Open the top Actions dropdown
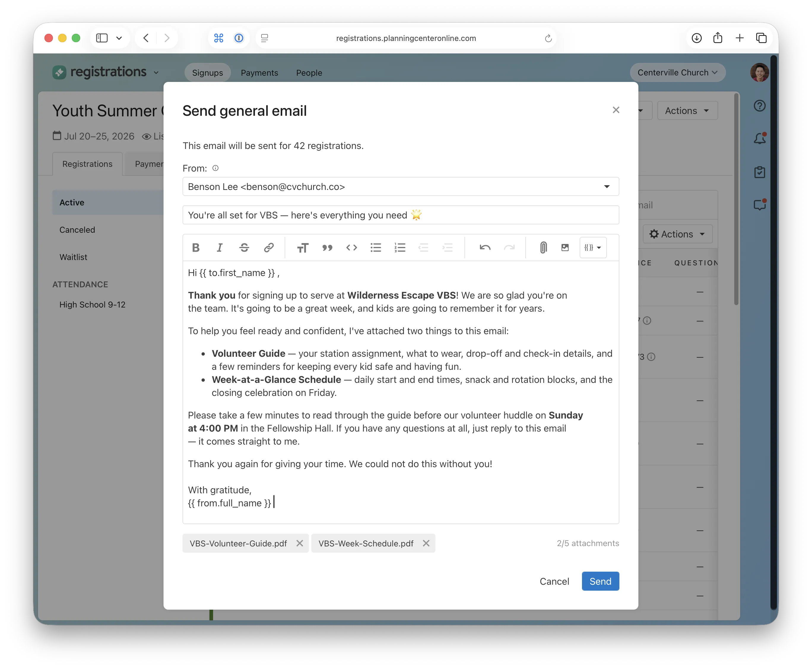 tap(687, 111)
